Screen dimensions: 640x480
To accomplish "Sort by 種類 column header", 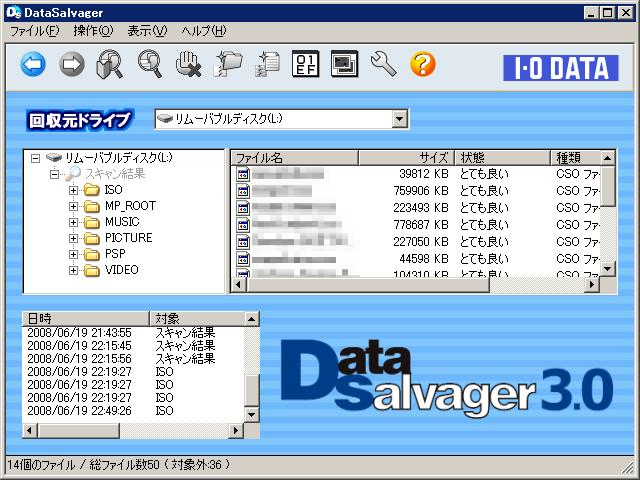I will 575,158.
